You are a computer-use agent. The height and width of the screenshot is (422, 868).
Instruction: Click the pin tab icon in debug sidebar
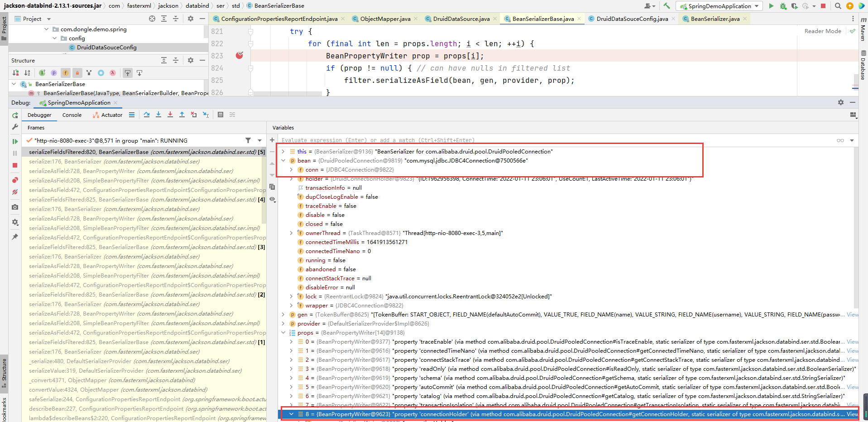(15, 236)
